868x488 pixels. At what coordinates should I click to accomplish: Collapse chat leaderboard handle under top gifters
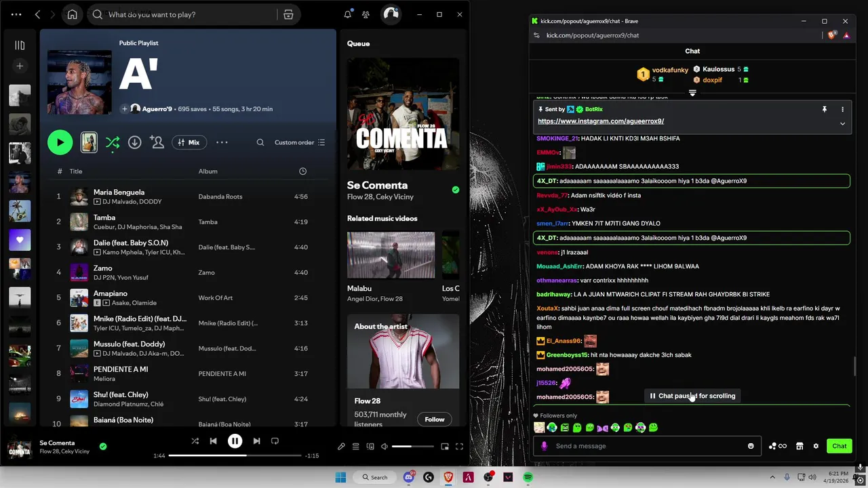tap(692, 93)
